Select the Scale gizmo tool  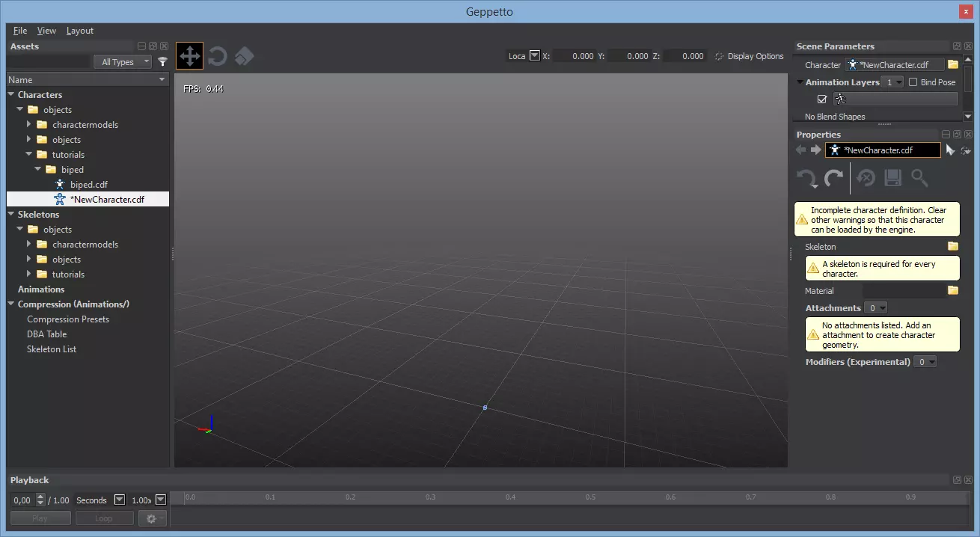[244, 56]
